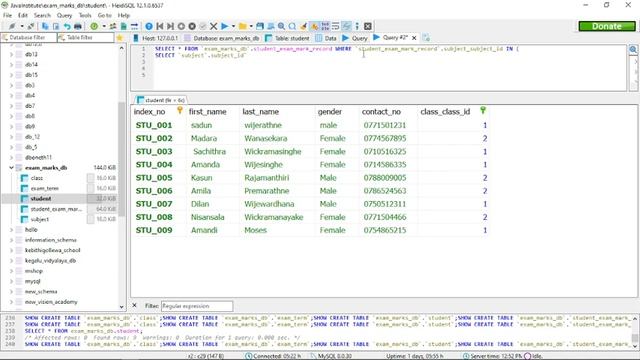The image size is (640, 360).
Task: Click the Save SQL to file icon
Action: click(260, 26)
